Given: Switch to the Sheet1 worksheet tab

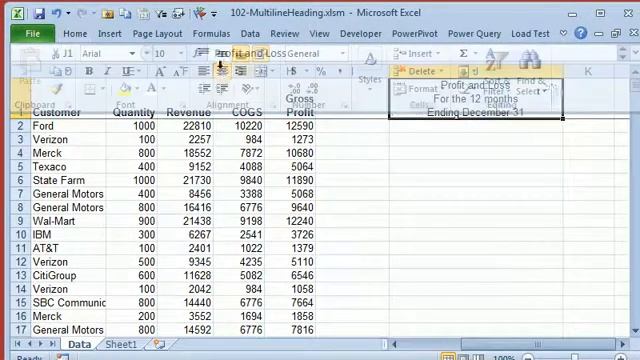Looking at the screenshot, I should (121, 344).
